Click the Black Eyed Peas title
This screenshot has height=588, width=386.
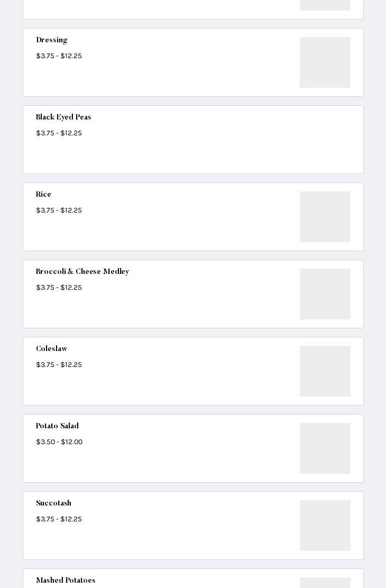(63, 117)
